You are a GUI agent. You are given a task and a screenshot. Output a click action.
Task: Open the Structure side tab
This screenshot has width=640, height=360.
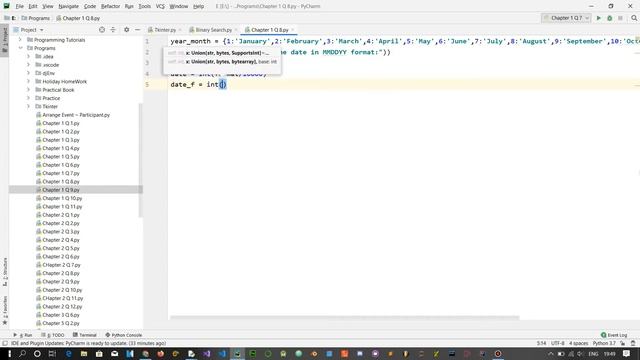pos(4,272)
